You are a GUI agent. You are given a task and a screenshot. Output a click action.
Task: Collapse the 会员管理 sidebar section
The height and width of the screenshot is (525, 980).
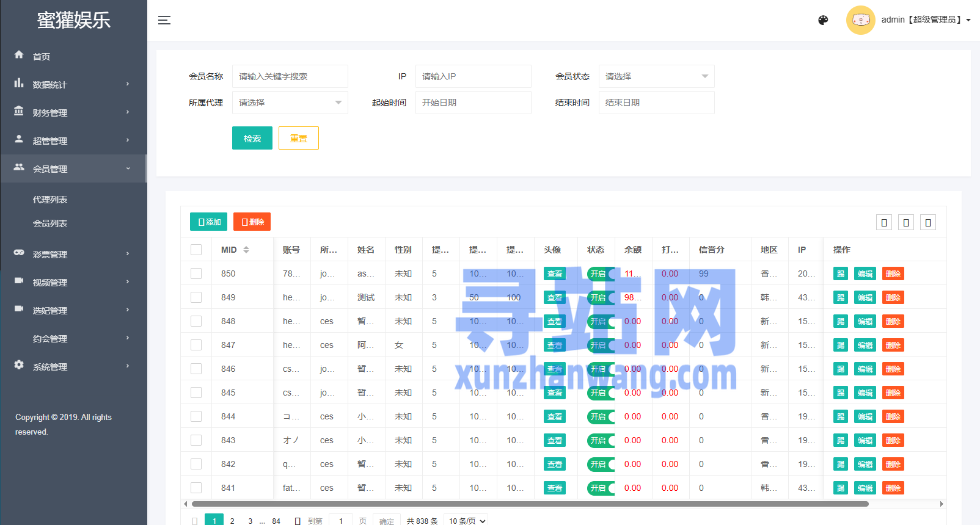pos(73,168)
